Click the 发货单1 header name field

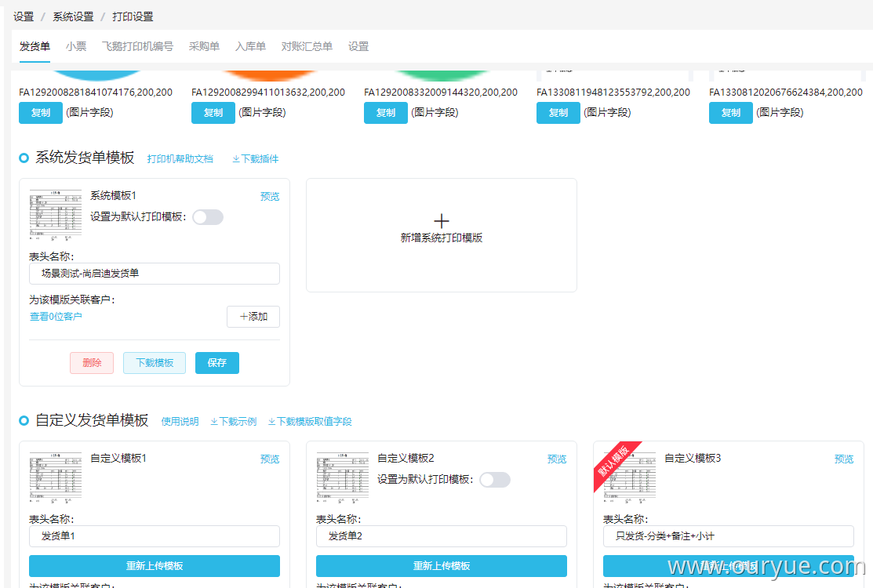155,536
